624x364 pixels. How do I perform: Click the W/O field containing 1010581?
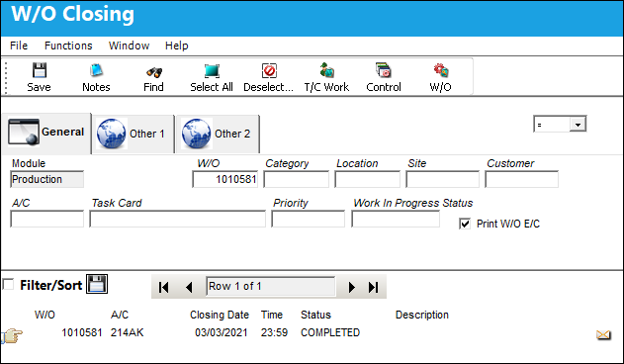225,179
